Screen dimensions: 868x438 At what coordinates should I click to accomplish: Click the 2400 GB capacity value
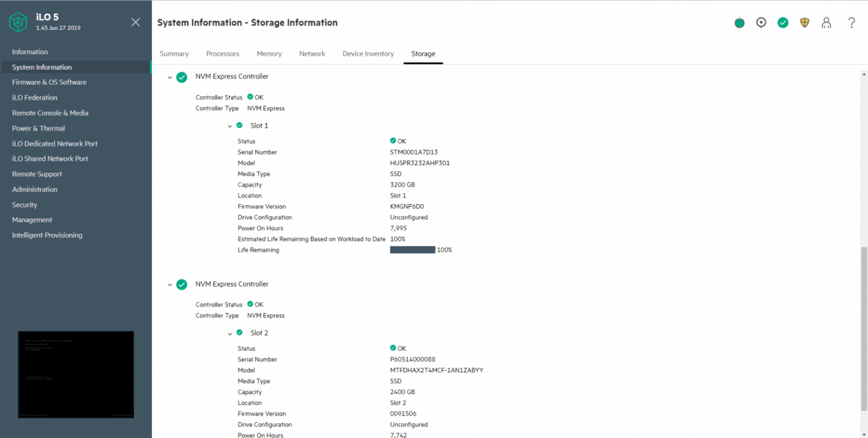click(402, 392)
